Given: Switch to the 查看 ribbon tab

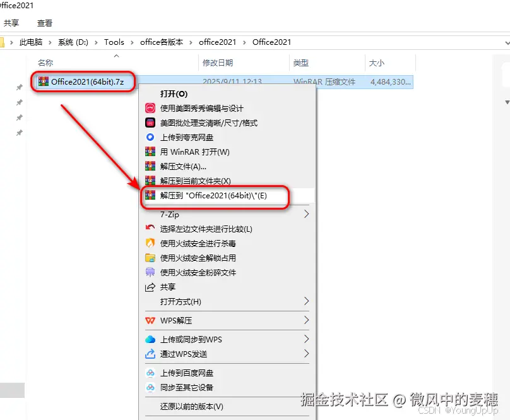Looking at the screenshot, I should [x=45, y=23].
